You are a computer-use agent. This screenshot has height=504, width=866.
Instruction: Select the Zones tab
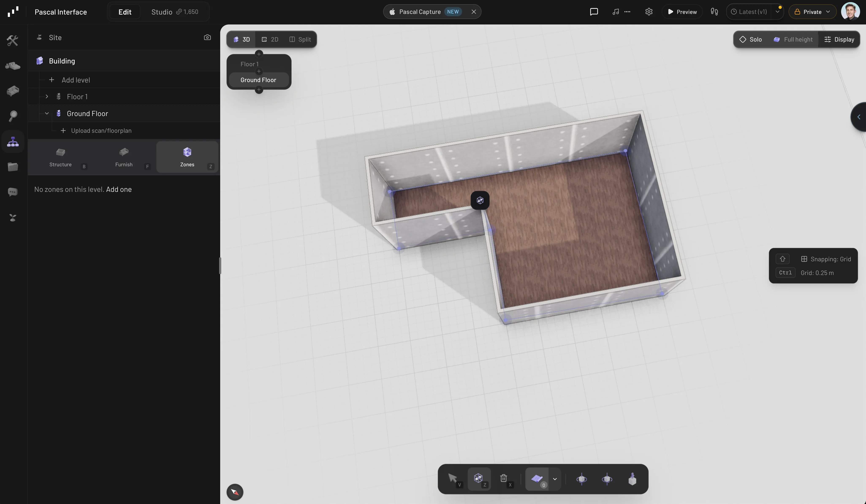[187, 157]
